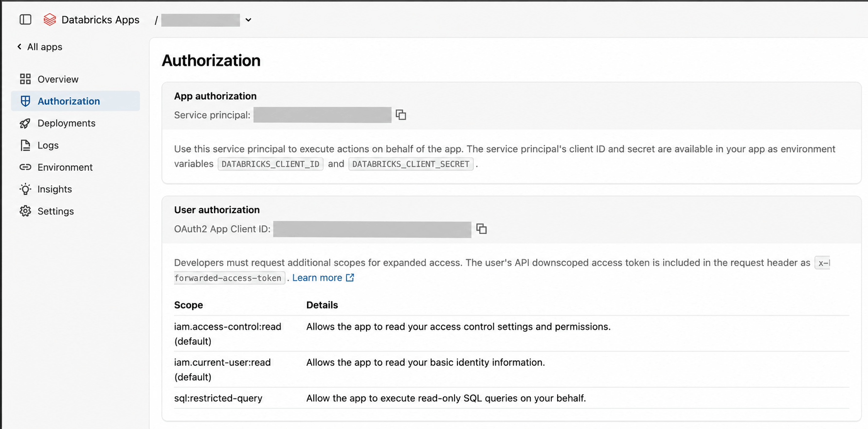Image resolution: width=868 pixels, height=429 pixels.
Task: Click the DATABRICKS_CLIENT_SECRET variable name
Action: coord(411,164)
